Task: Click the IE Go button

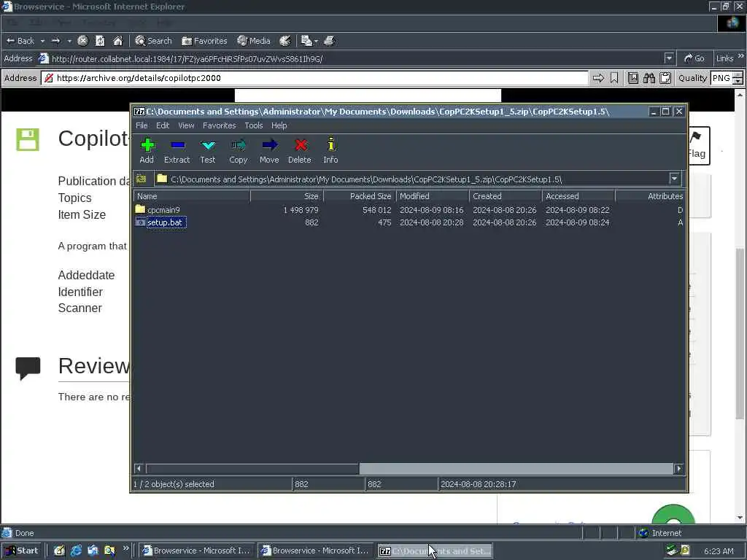Action: 694,58
